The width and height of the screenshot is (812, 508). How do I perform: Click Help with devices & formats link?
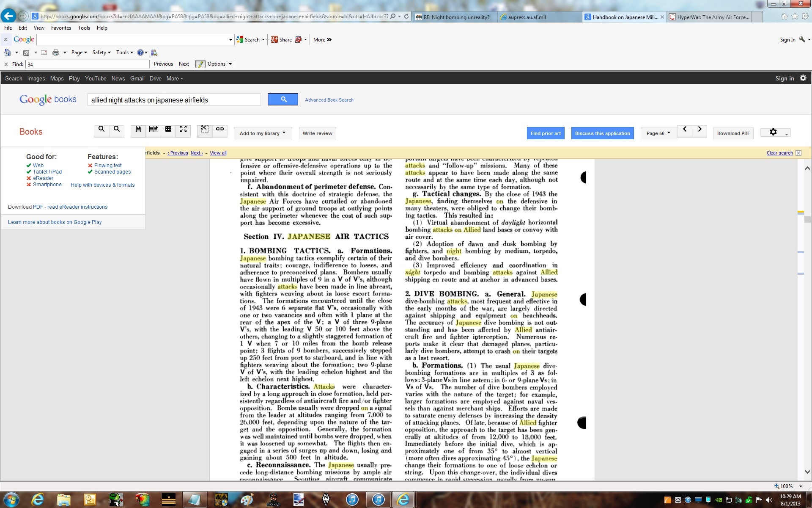point(102,185)
